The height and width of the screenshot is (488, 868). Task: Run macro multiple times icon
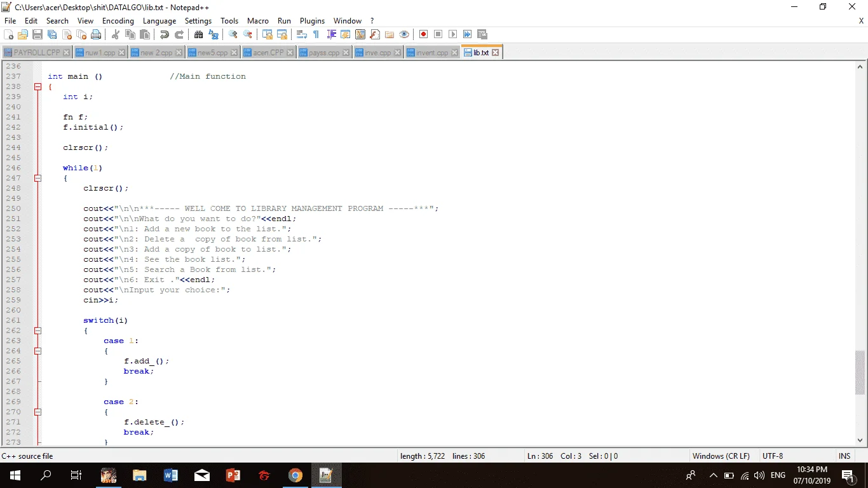coord(467,34)
